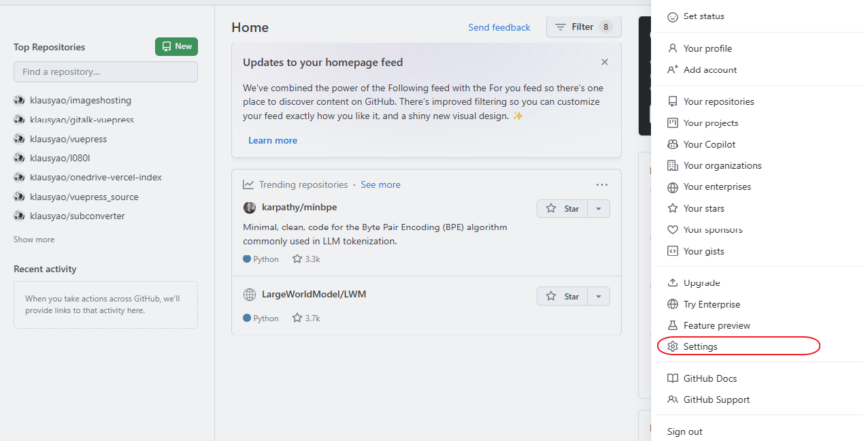The image size is (868, 441).
Task: Open klausyao/gitalk-vuepress repository
Action: point(82,120)
